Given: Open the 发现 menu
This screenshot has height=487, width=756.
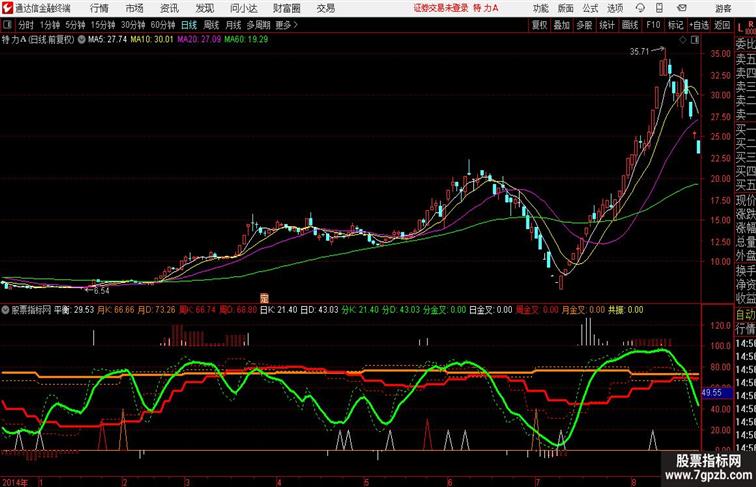Looking at the screenshot, I should 204,8.
